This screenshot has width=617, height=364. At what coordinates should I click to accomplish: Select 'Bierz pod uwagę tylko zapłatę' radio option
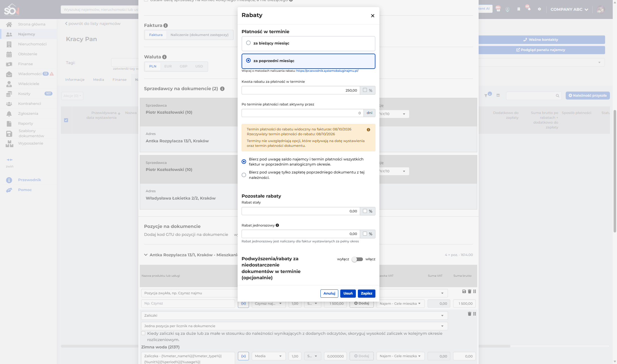[244, 175]
